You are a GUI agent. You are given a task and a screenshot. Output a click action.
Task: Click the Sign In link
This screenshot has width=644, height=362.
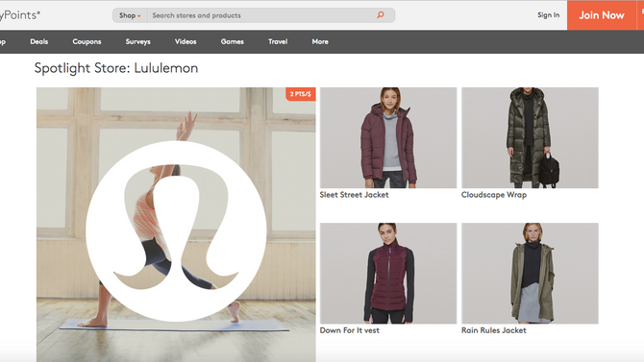click(548, 15)
